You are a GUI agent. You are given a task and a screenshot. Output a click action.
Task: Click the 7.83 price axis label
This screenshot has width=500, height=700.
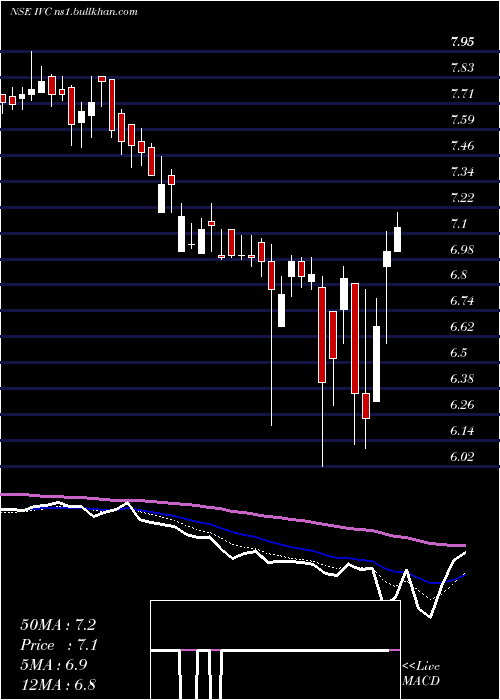coord(462,68)
